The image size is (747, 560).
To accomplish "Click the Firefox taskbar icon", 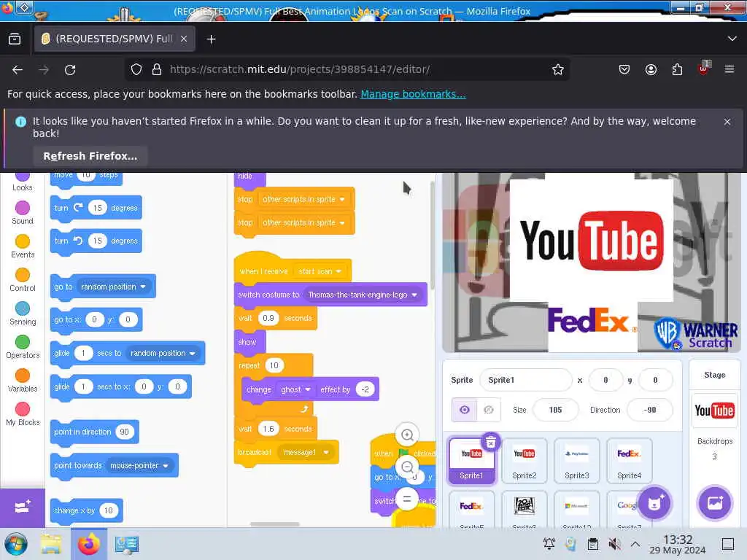I will pos(88,544).
